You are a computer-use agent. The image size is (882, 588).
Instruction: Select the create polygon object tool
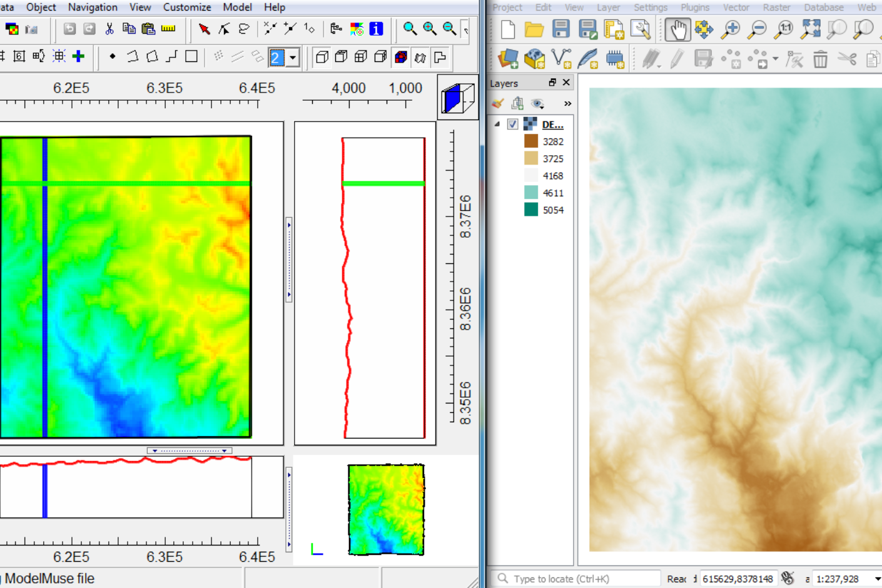coord(152,57)
